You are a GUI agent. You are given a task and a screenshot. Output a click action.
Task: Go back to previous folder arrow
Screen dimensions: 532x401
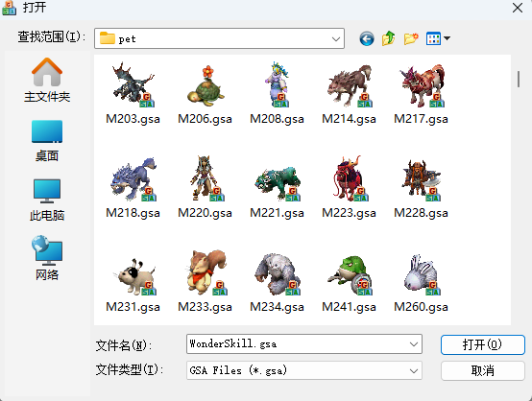367,38
